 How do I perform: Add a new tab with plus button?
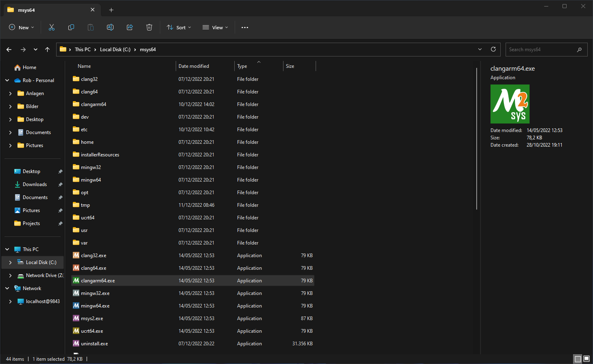(111, 10)
